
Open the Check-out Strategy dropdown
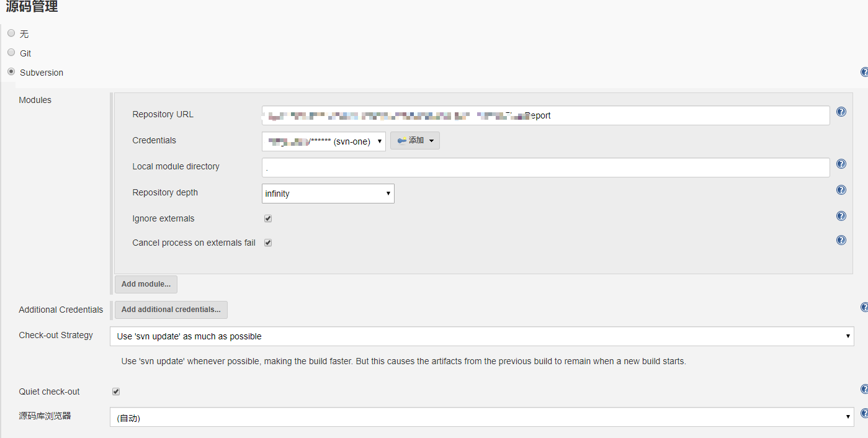coord(481,336)
